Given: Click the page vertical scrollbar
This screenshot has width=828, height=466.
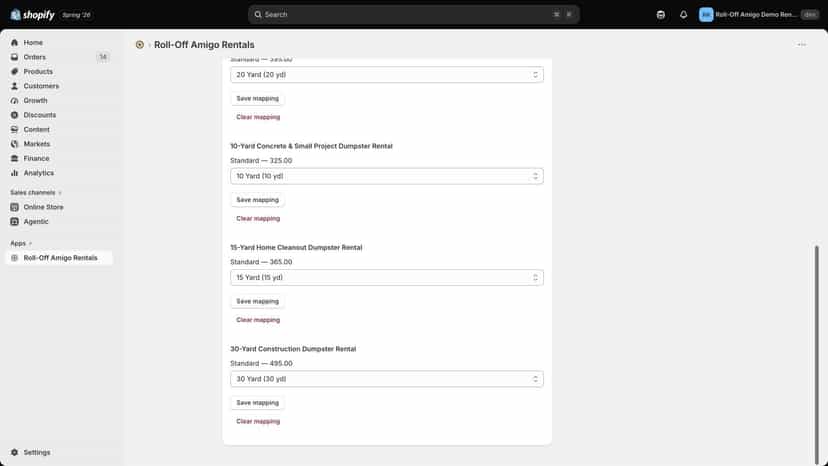Looking at the screenshot, I should tap(816, 353).
